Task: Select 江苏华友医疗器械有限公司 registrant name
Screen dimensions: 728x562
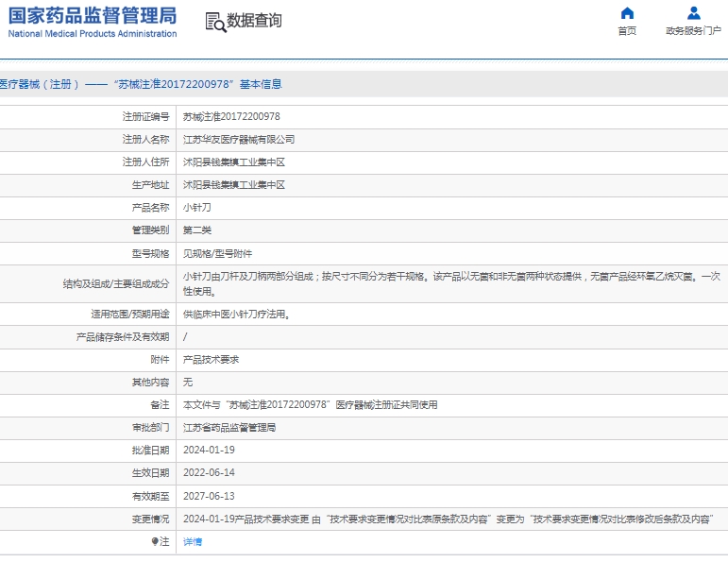Action: pos(239,140)
